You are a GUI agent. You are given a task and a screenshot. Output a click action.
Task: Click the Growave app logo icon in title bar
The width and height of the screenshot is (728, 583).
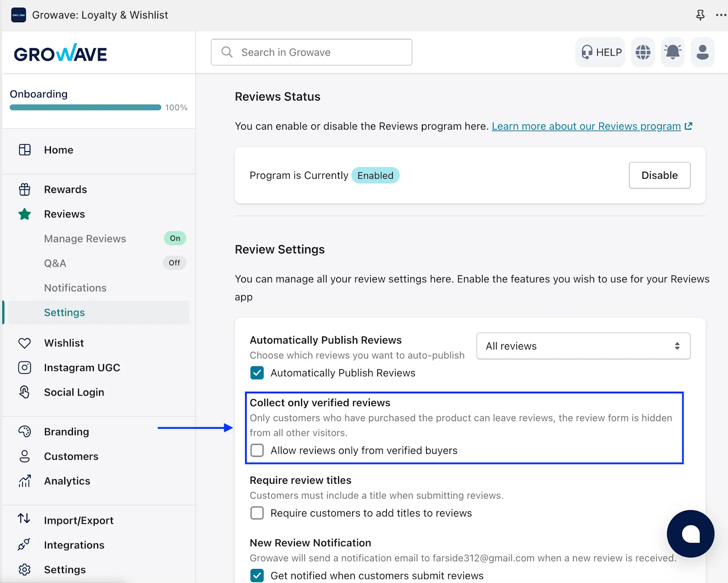tap(19, 15)
